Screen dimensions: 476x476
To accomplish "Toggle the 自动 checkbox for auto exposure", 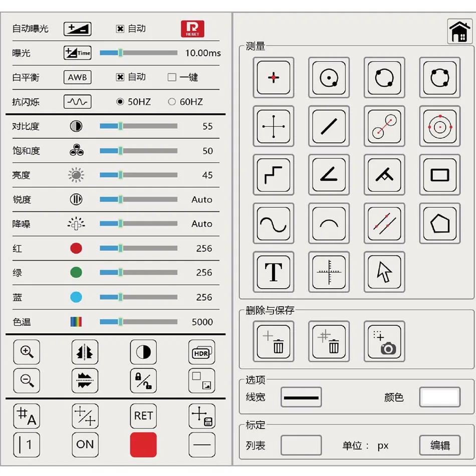I will click(120, 29).
